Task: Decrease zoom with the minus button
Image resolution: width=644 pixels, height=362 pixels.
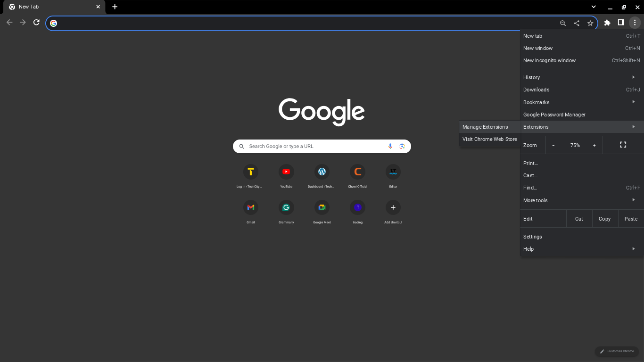Action: (553, 145)
